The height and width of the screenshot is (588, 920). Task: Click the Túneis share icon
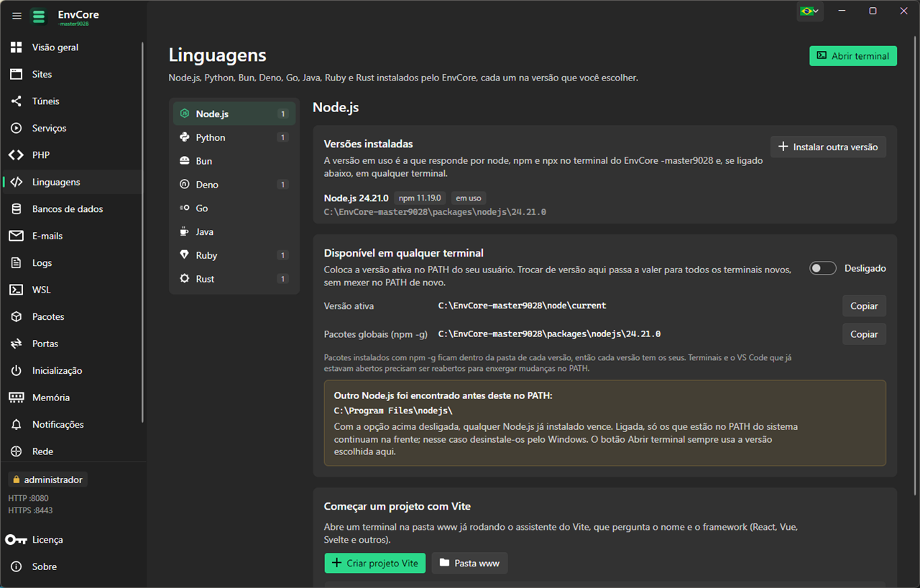click(x=16, y=101)
